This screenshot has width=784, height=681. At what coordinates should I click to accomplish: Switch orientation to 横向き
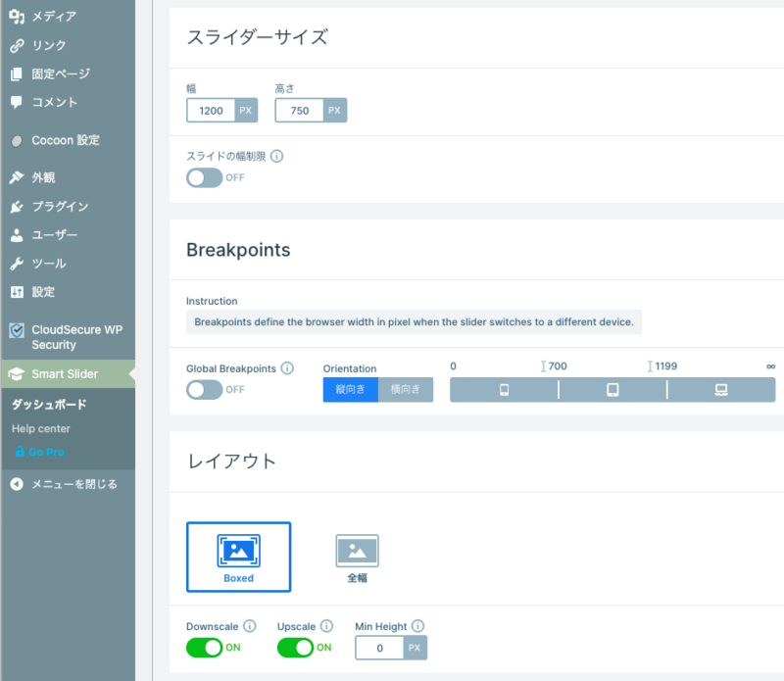[406, 390]
